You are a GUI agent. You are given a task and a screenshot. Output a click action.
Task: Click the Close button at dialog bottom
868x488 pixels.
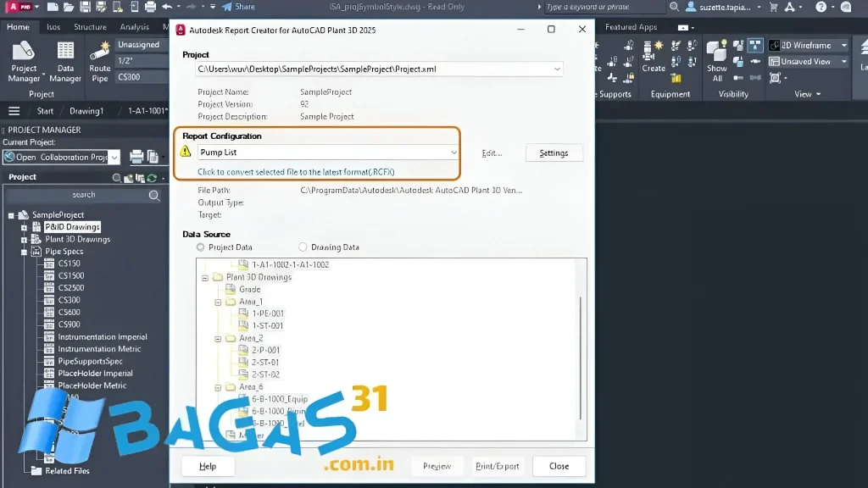(559, 467)
